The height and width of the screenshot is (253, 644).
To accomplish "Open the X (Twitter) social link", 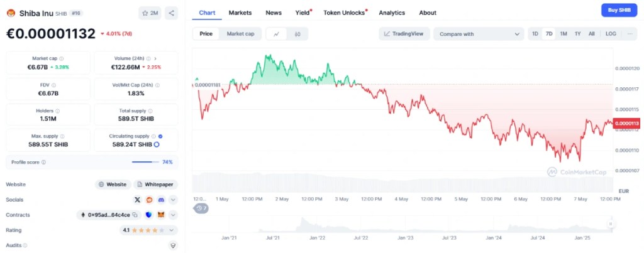I will tap(137, 200).
